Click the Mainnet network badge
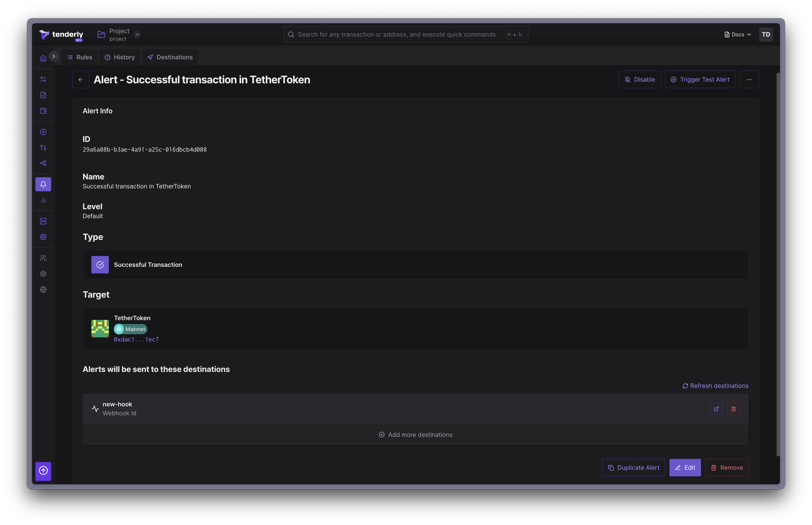Image resolution: width=812 pixels, height=525 pixels. pos(131,329)
